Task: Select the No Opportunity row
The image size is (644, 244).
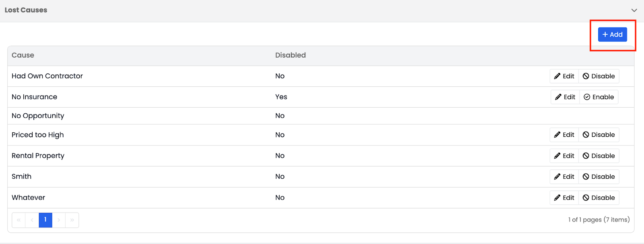Action: 38,116
